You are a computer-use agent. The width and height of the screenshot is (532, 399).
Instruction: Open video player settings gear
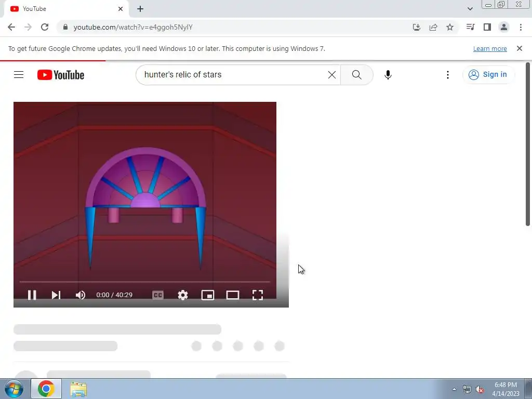tap(183, 295)
